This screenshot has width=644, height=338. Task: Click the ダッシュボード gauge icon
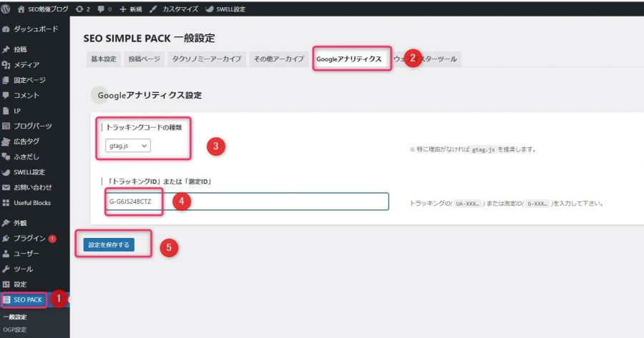(6, 29)
